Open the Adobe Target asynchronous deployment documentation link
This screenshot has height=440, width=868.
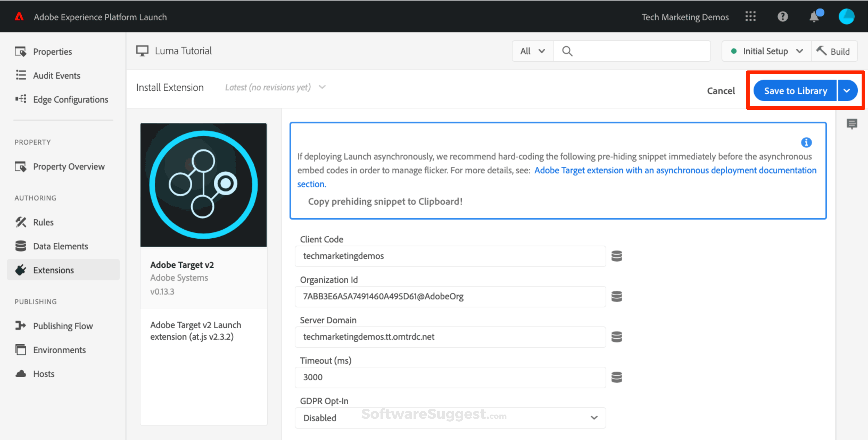(675, 170)
